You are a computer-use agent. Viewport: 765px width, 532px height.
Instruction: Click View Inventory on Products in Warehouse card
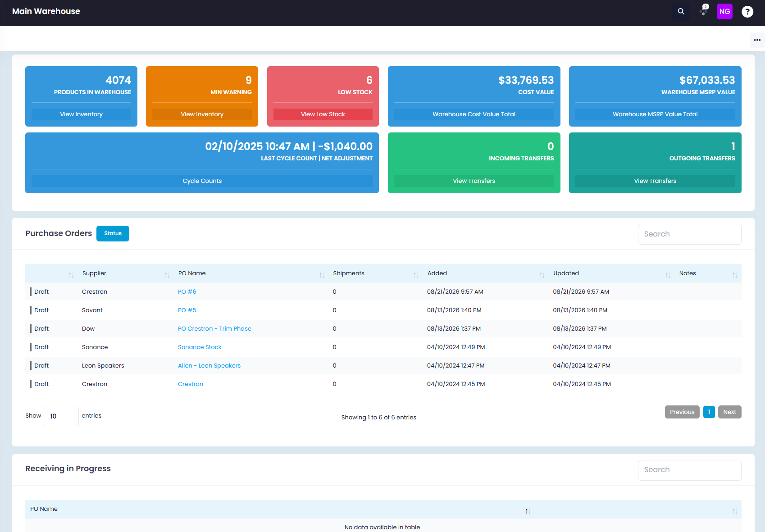82,114
